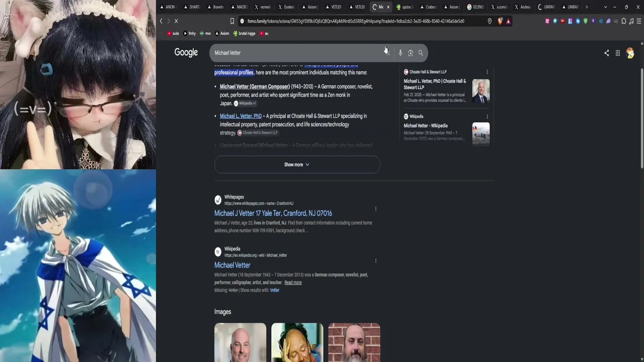Close the active Michael Vetler tab
Screen dimensions: 644x362
pos(388,7)
